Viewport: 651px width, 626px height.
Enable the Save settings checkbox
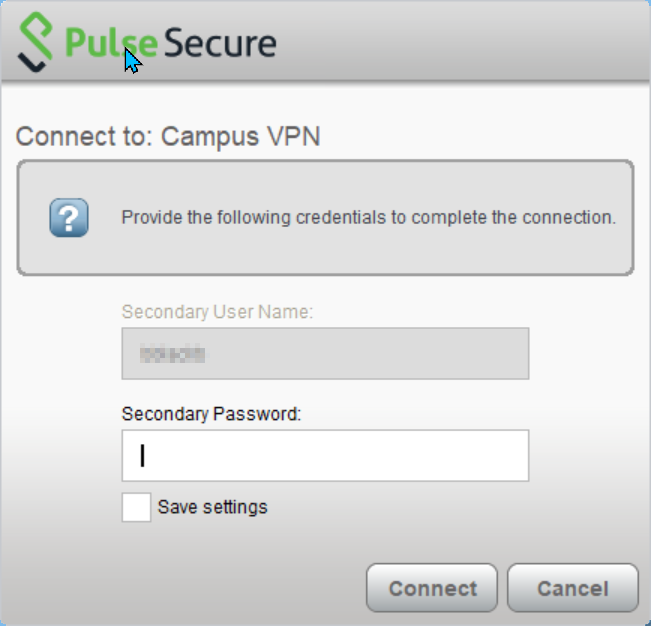[137, 507]
